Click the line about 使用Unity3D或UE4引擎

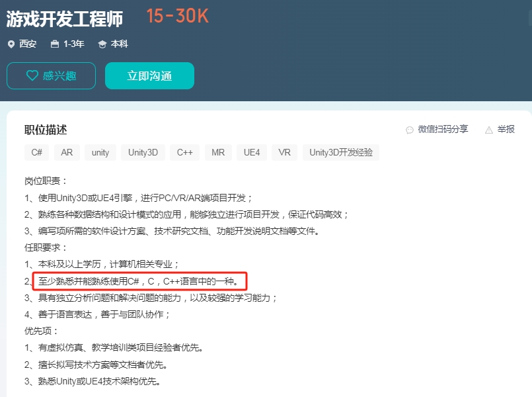pos(138,198)
